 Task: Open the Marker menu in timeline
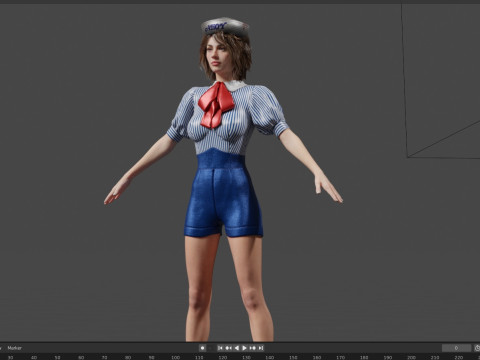[14, 348]
